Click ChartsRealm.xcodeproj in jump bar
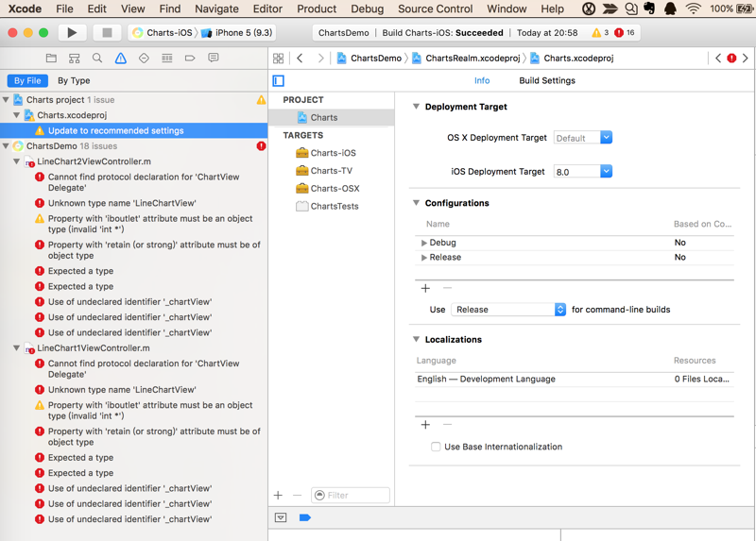This screenshot has height=541, width=756. point(466,59)
